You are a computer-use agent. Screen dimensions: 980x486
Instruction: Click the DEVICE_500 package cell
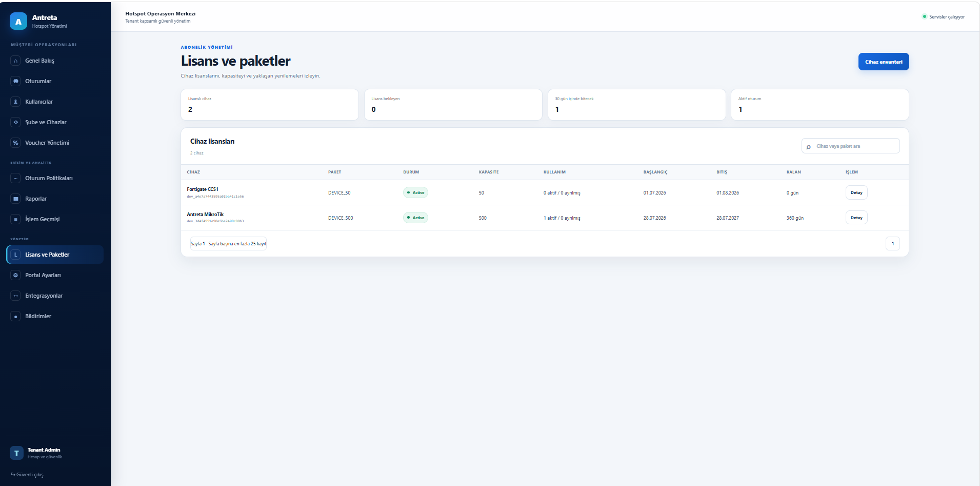(341, 218)
